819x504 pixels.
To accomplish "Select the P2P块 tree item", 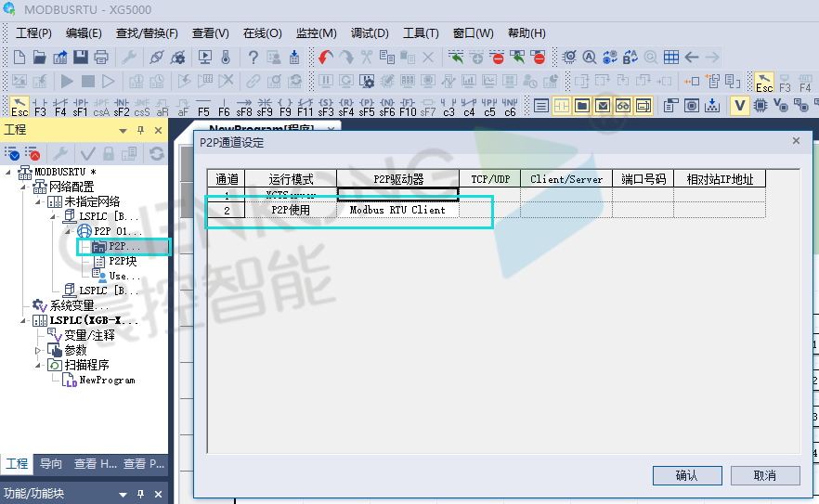I will click(x=123, y=261).
